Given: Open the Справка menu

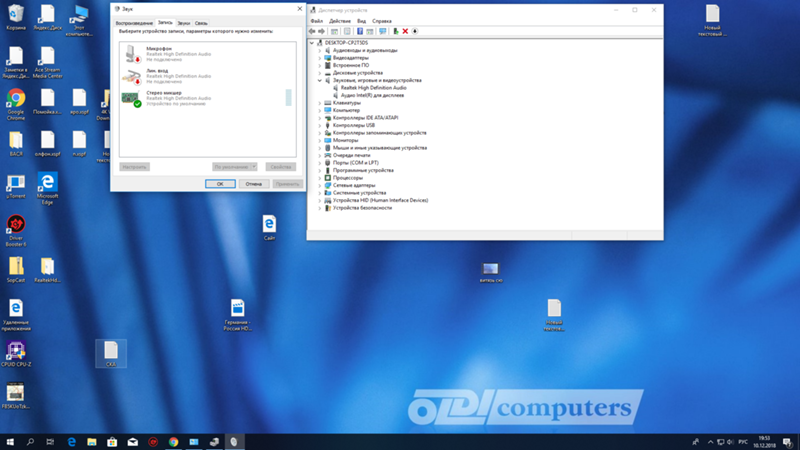Looking at the screenshot, I should click(x=382, y=21).
